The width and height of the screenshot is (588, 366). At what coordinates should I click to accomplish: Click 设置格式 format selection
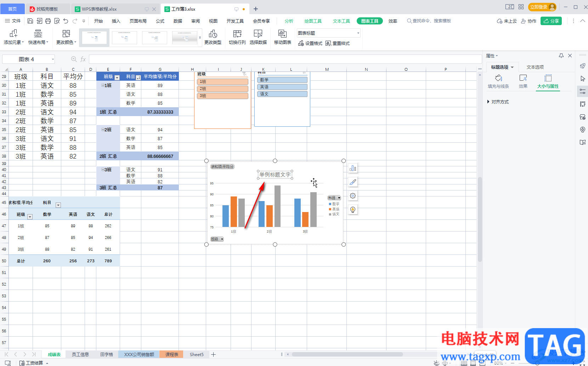(x=310, y=43)
